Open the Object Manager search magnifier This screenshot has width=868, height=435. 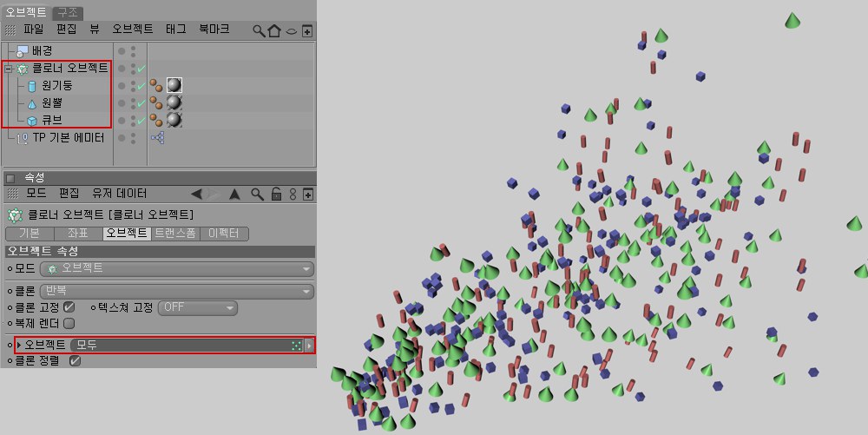(259, 30)
